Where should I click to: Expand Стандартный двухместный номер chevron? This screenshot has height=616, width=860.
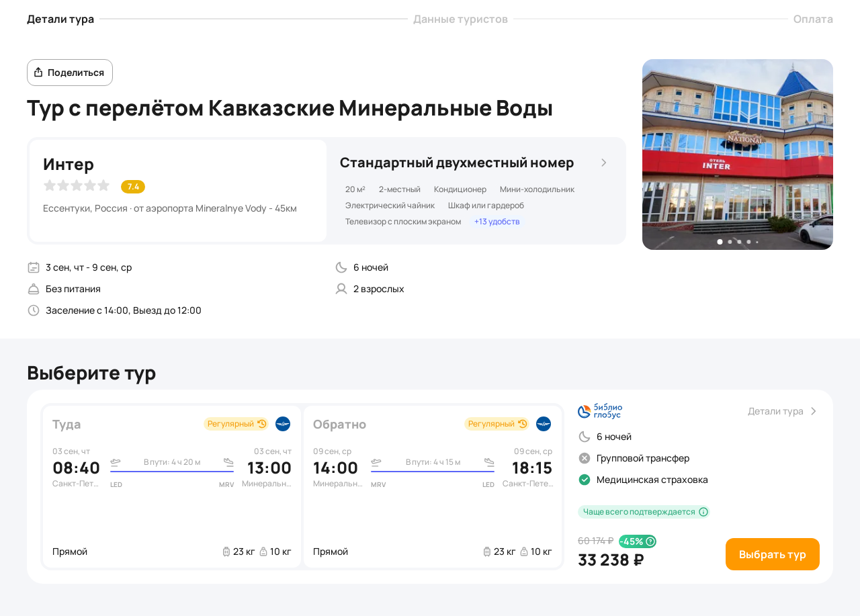[x=603, y=163]
